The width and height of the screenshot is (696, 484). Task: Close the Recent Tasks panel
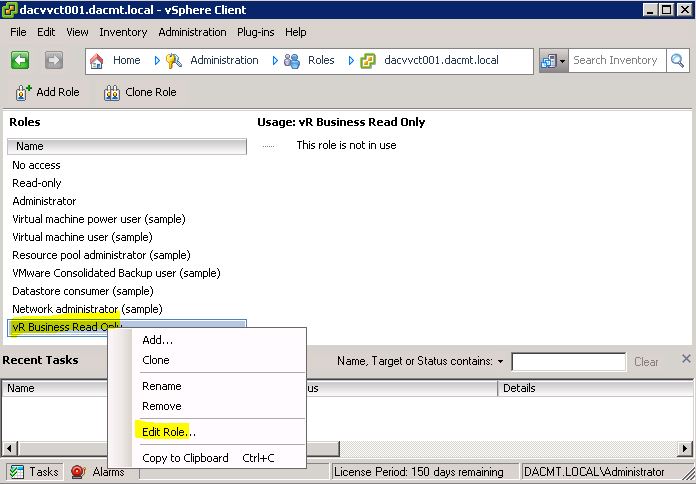[x=686, y=359]
